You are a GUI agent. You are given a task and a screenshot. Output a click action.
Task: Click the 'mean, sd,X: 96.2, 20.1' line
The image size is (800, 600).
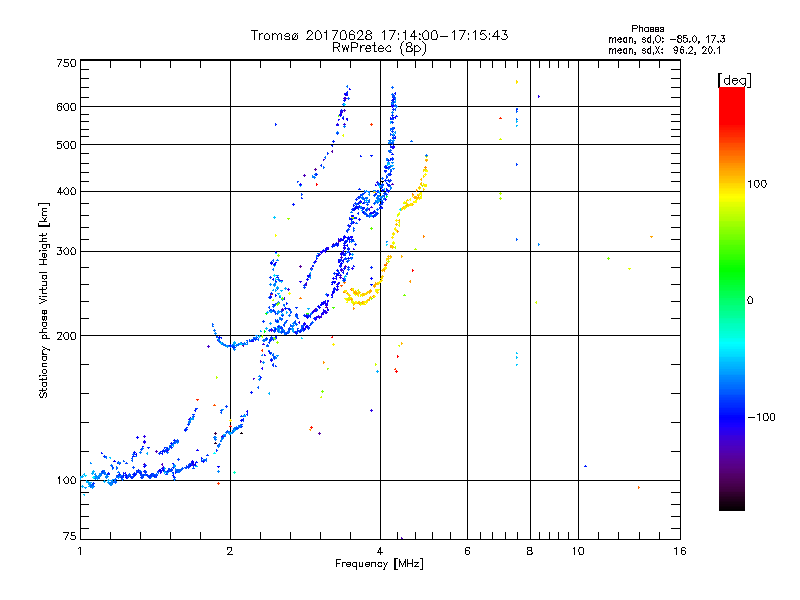(664, 50)
